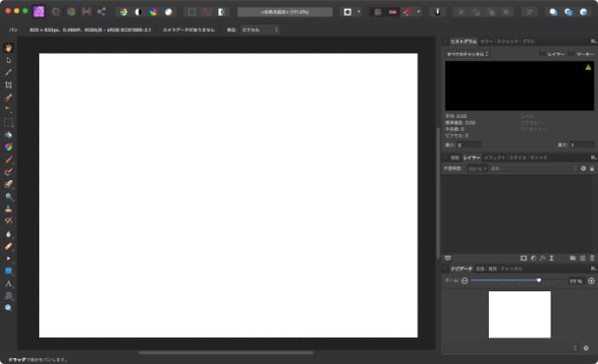Click the delete layer trash icon
The height and width of the screenshot is (364, 598).
[592, 258]
